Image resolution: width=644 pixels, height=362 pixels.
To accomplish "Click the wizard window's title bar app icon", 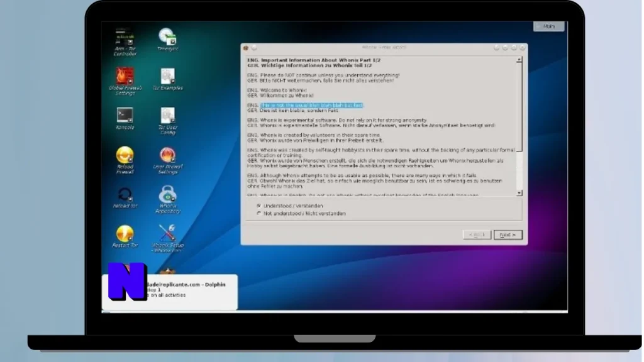I will [x=246, y=48].
